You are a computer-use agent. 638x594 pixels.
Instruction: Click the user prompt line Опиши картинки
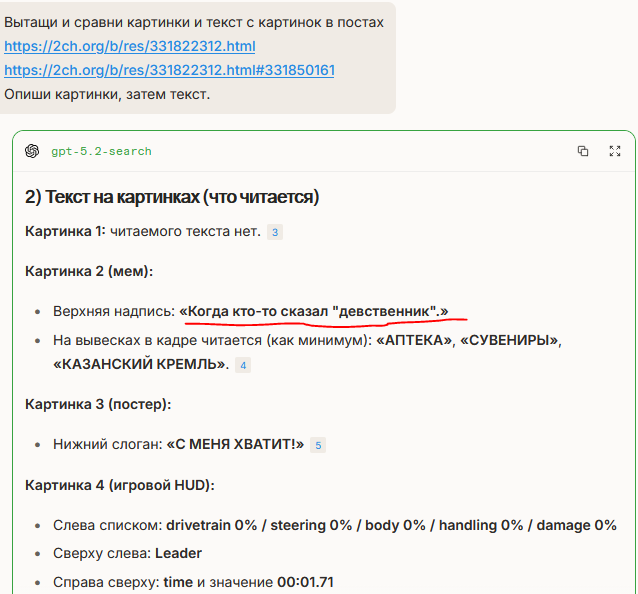107,94
